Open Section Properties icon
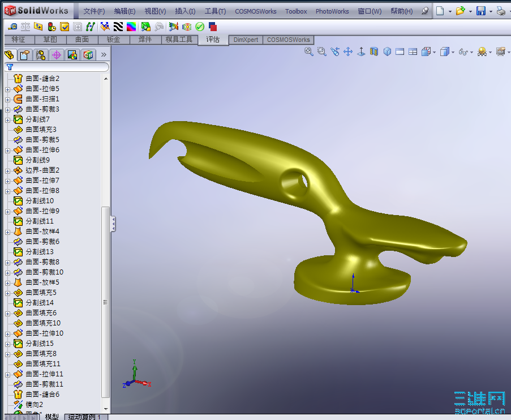The height and width of the screenshot is (420, 511). [x=38, y=27]
